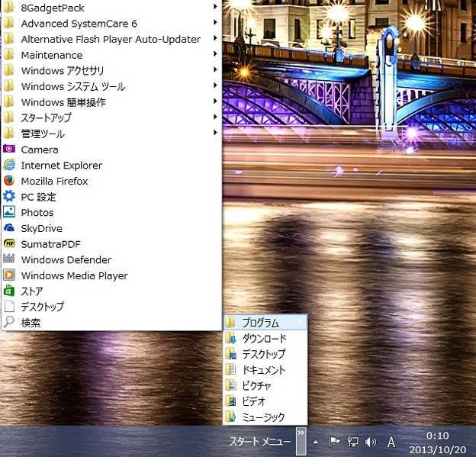Screen dimensions: 476x457
Task: Expand Windows 簡単操作 submenu arrow
Action: tap(215, 101)
